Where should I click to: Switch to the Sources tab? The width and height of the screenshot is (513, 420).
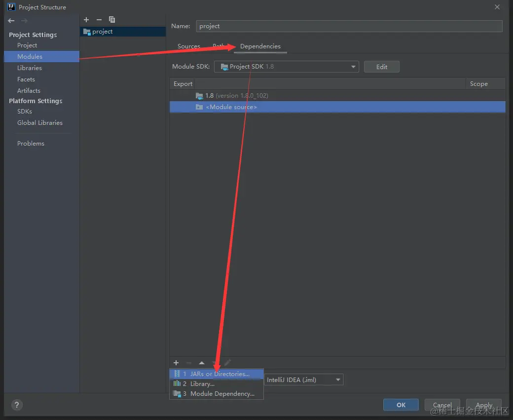pyautogui.click(x=189, y=46)
